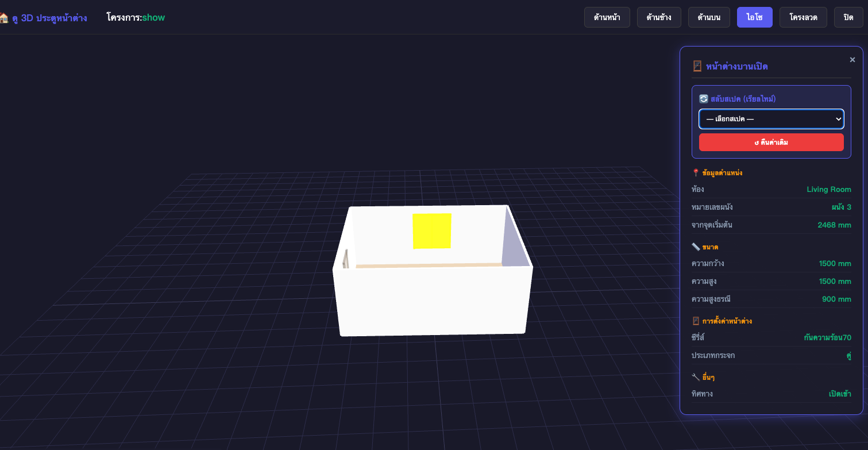
Task: Click the ปิด close button
Action: click(848, 17)
